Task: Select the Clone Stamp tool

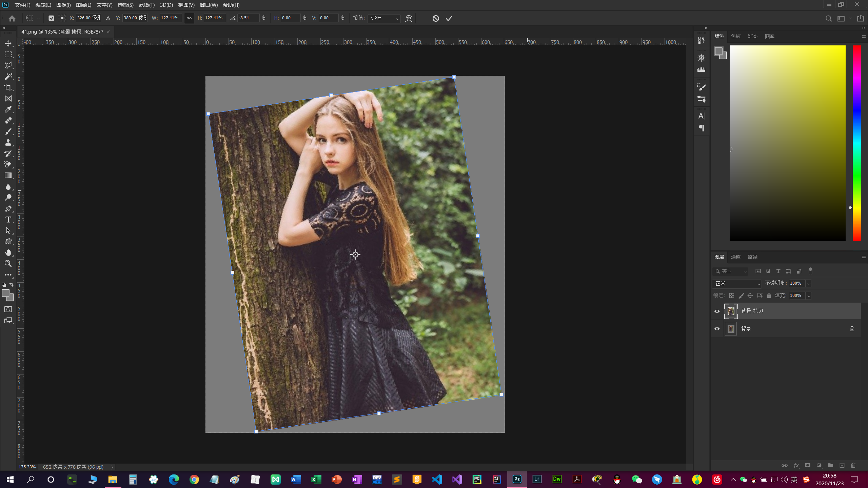Action: click(8, 143)
